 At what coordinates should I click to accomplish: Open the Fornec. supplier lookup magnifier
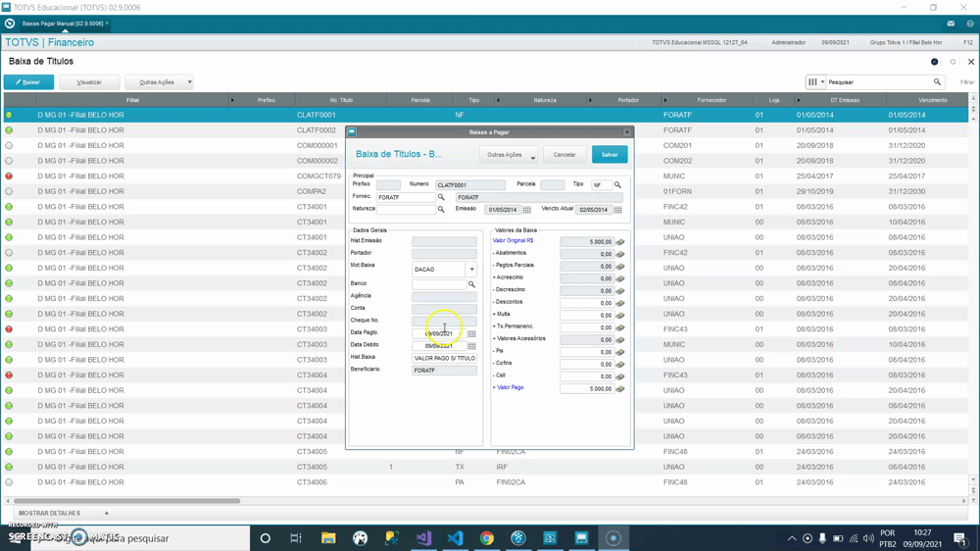pos(441,197)
